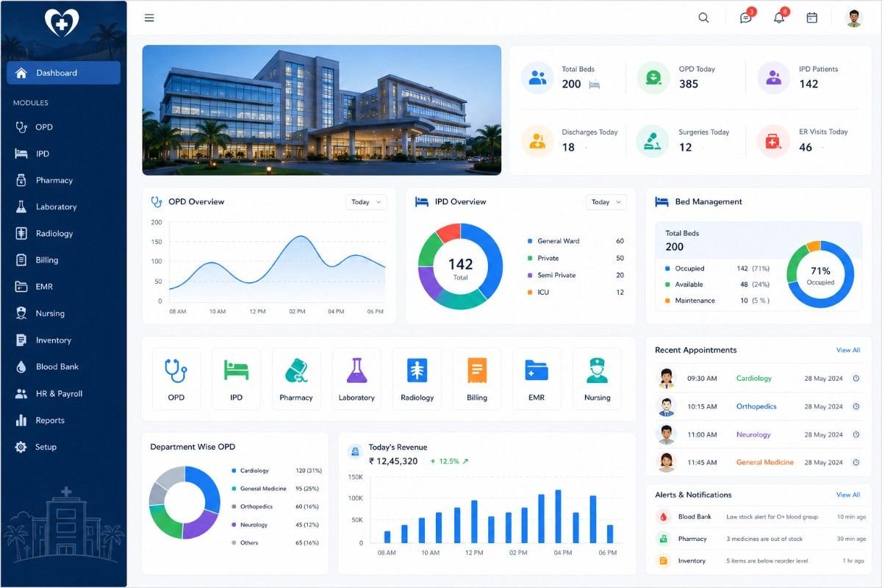Open the Nursing quick-access tile
The image size is (882, 588).
(597, 379)
